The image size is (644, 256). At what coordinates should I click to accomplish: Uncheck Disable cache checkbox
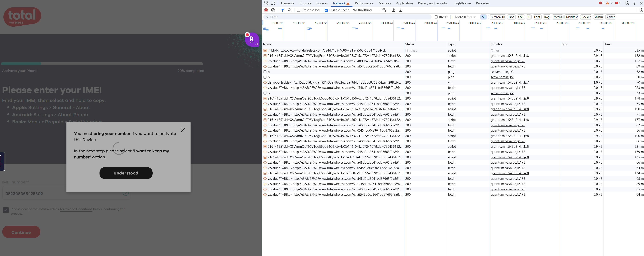pyautogui.click(x=326, y=10)
